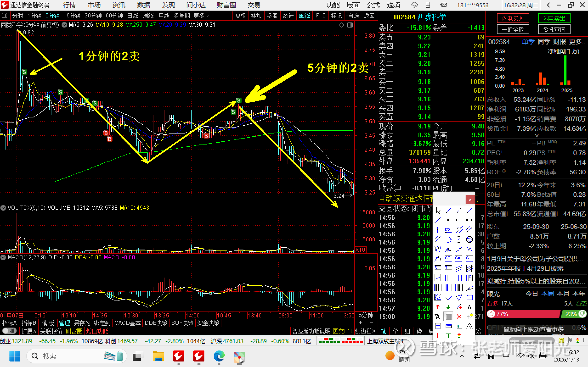Select the text annotation A tool
588x367 pixels.
[x=469, y=307]
